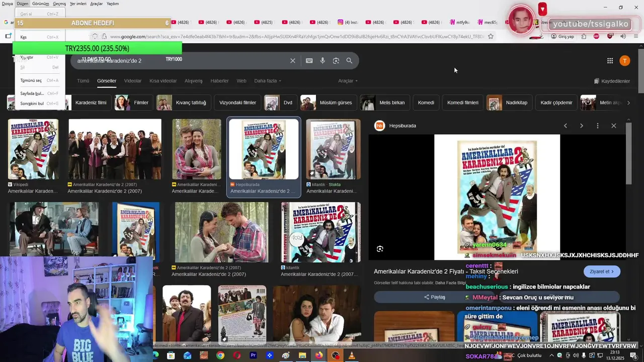
Task: Filter by Kıvanç tatlıtuğ chip
Action: click(x=183, y=103)
